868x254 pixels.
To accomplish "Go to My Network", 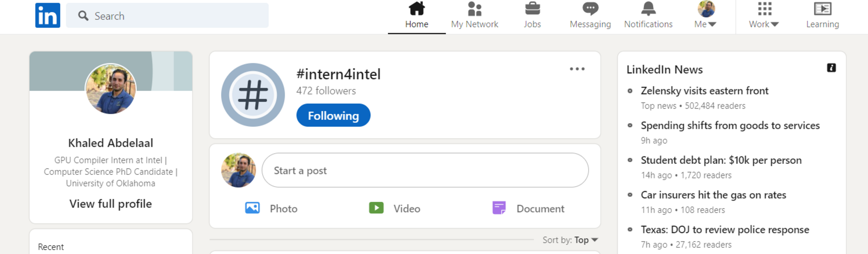I will 474,16.
